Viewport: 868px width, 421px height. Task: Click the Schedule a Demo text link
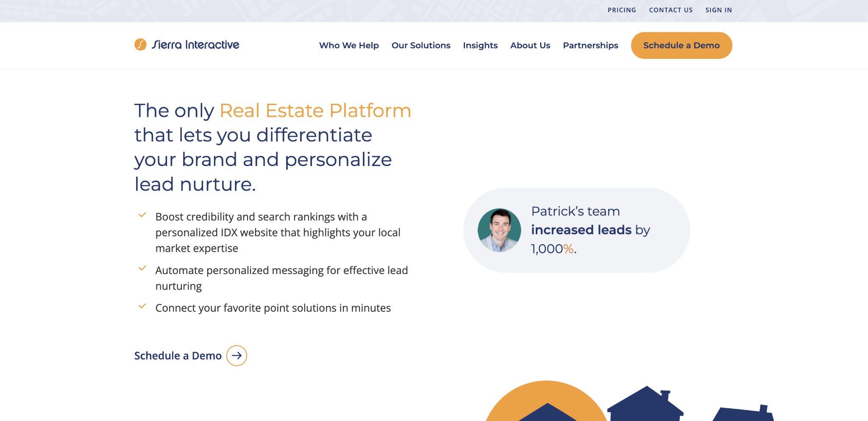(x=178, y=356)
